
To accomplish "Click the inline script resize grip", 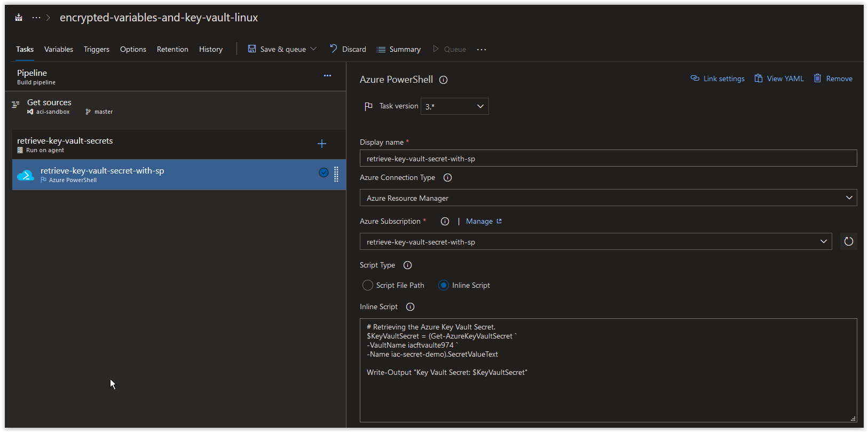I will coord(853,419).
